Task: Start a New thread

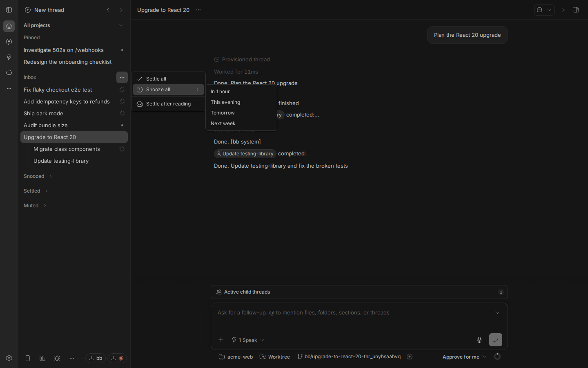Action: pyautogui.click(x=44, y=10)
